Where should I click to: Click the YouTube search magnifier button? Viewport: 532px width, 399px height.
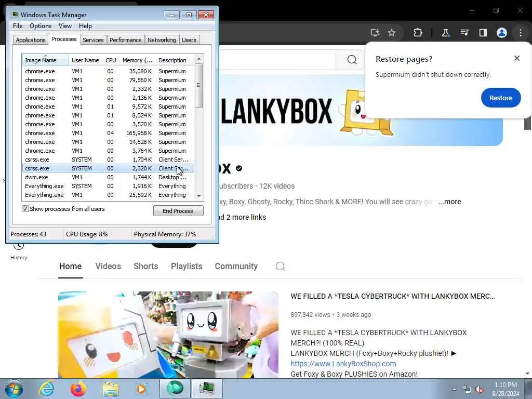(352, 60)
